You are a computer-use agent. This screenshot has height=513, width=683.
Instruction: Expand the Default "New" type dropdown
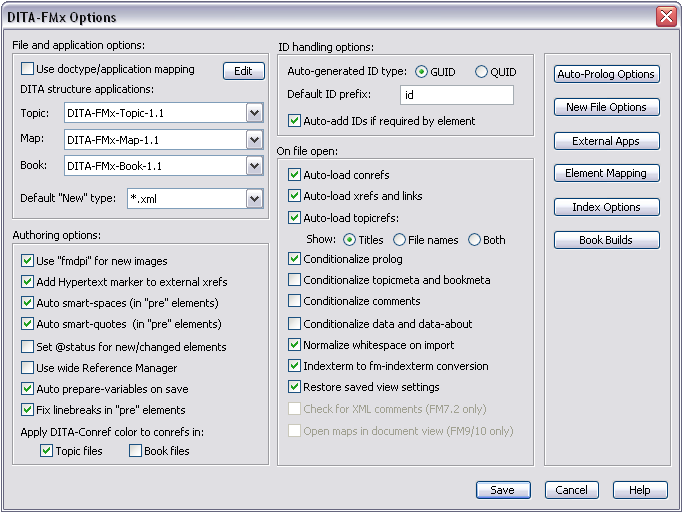click(x=254, y=199)
